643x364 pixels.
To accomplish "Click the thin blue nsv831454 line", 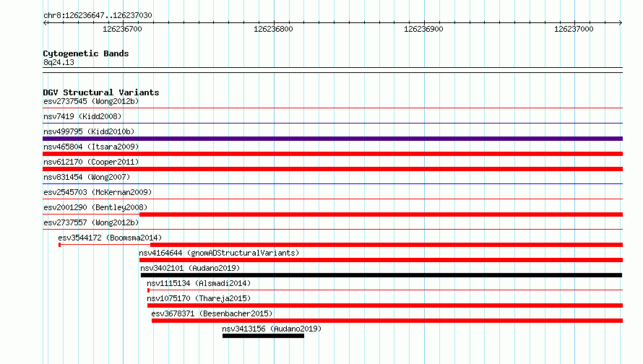I will 332,183.
